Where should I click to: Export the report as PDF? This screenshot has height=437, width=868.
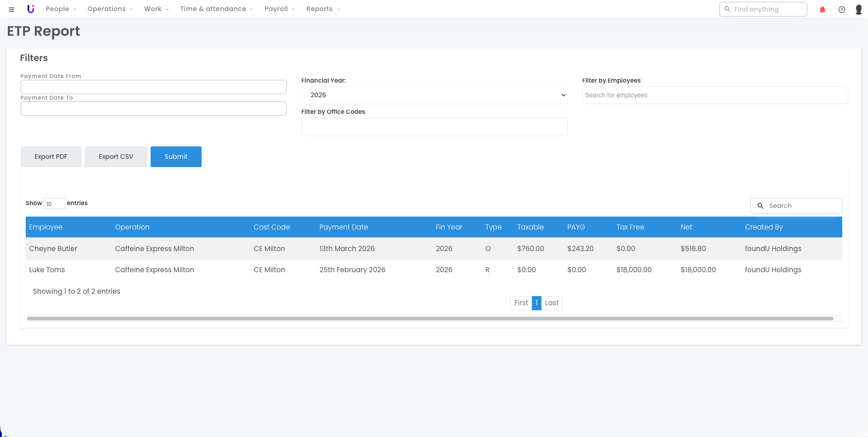click(x=51, y=157)
